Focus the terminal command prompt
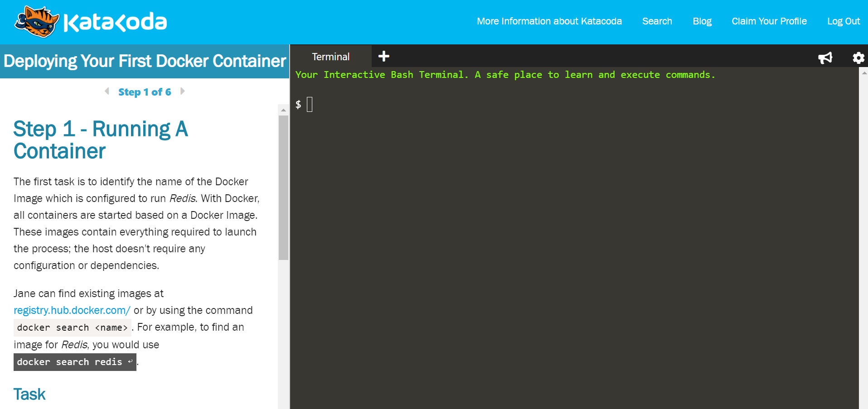Viewport: 868px width, 409px height. pos(310,105)
